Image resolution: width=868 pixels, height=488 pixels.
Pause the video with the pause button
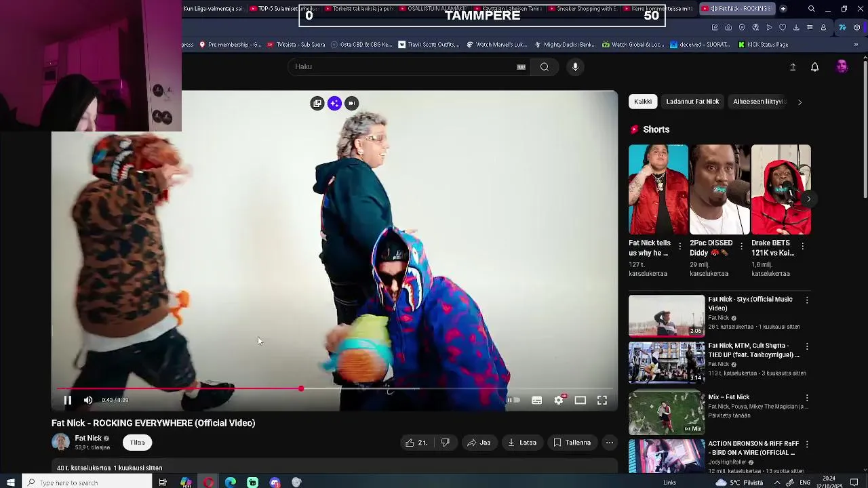click(67, 400)
